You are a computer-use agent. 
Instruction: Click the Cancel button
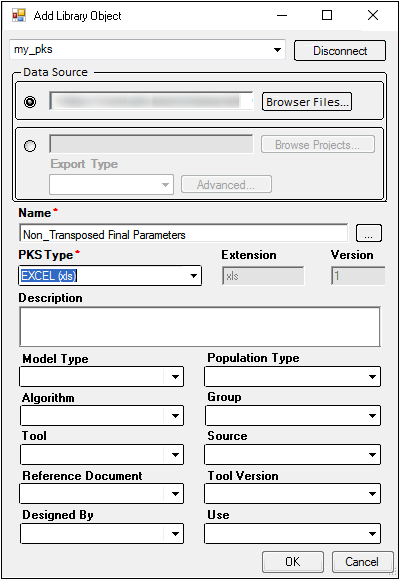coord(362,562)
